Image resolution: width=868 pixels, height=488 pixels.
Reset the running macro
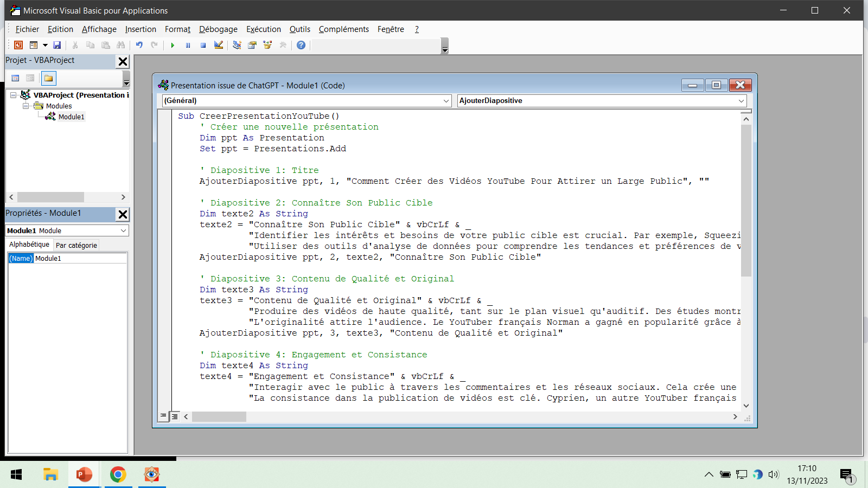pos(203,45)
